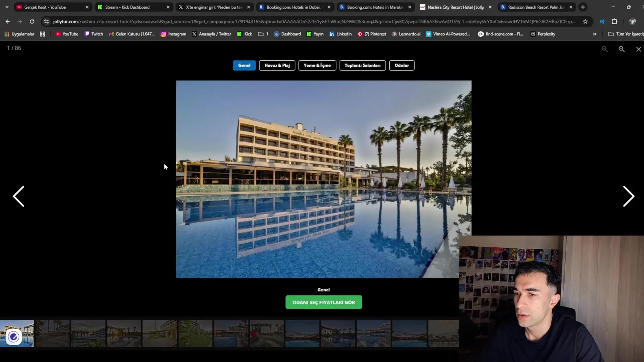The image size is (644, 362).
Task: Open the find-scene.com bookmark
Action: coord(500,34)
